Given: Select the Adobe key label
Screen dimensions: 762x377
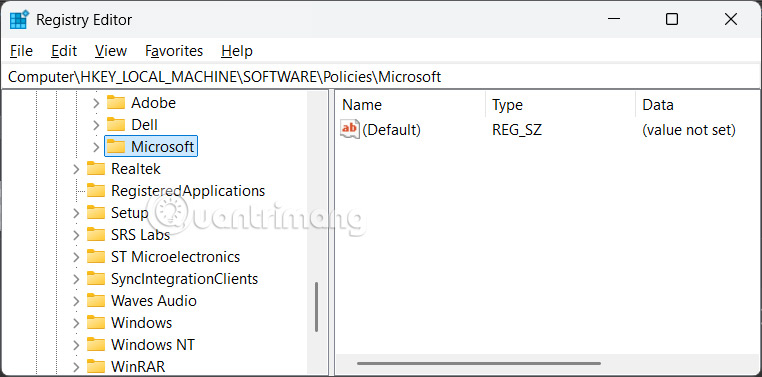Looking at the screenshot, I should (153, 103).
